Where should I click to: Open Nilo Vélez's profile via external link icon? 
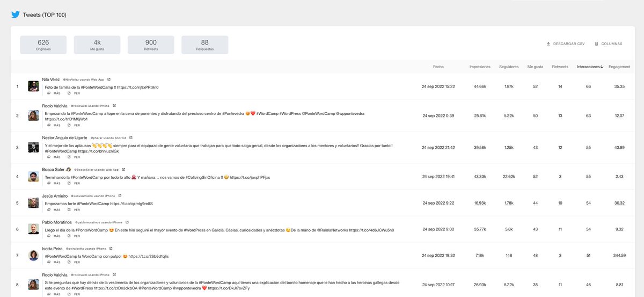tap(109, 79)
